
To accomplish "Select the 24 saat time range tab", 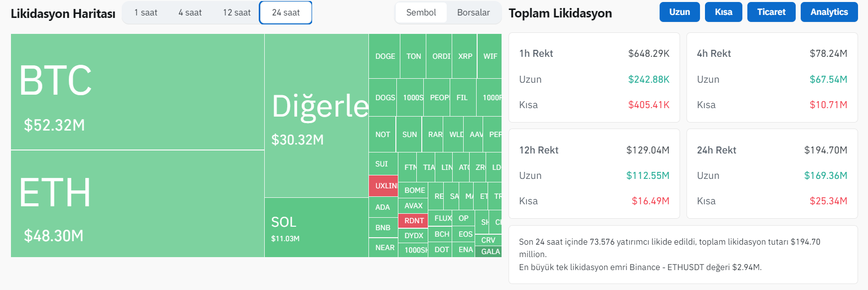I will [x=286, y=12].
